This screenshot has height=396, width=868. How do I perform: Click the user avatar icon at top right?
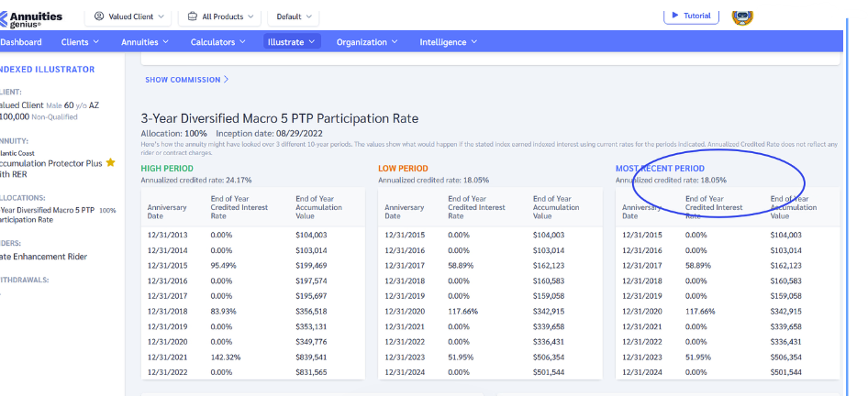(742, 15)
